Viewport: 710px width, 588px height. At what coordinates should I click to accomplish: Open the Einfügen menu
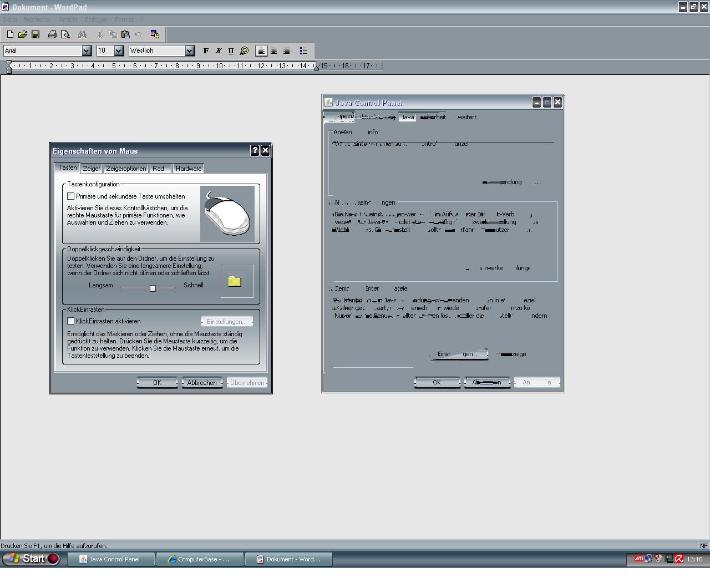[x=97, y=19]
